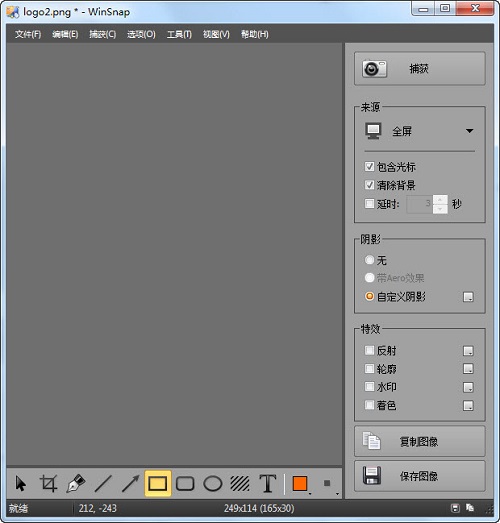500x523 pixels.
Task: Toggle the 包含光标 checkbox
Action: point(369,166)
